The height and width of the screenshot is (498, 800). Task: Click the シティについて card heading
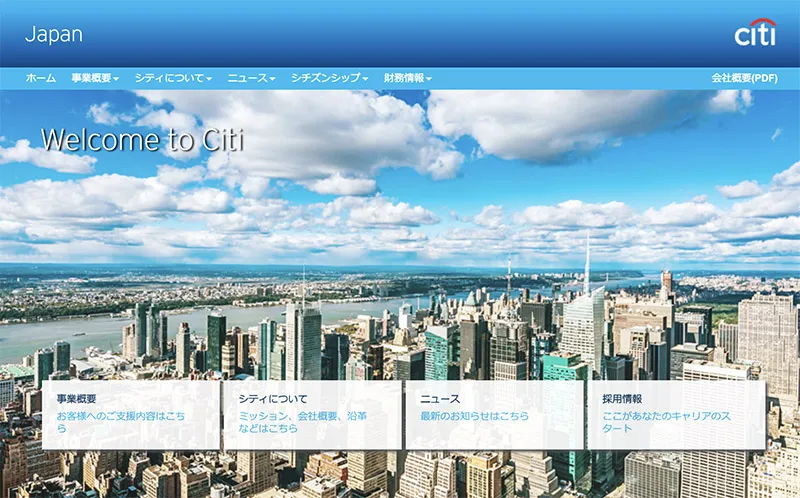(x=273, y=399)
